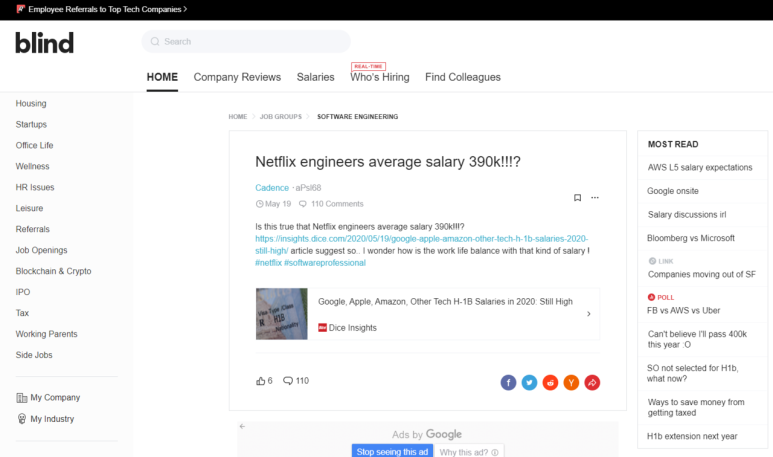Click the search magnifier icon
The height and width of the screenshot is (457, 773).
tap(155, 41)
